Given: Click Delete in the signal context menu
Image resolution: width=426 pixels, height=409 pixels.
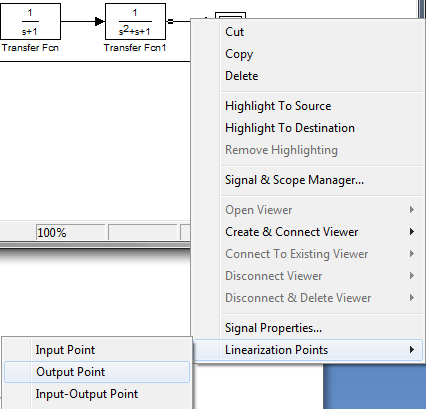Looking at the screenshot, I should tap(242, 76).
